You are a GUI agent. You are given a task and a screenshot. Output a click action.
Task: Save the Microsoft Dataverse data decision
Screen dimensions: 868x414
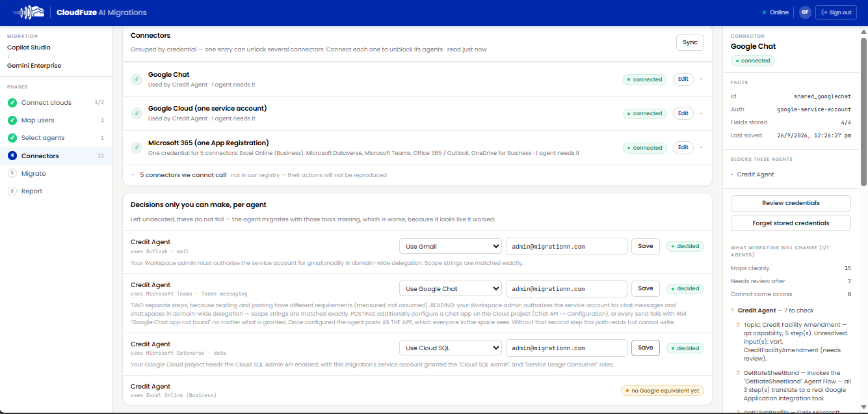pos(646,348)
